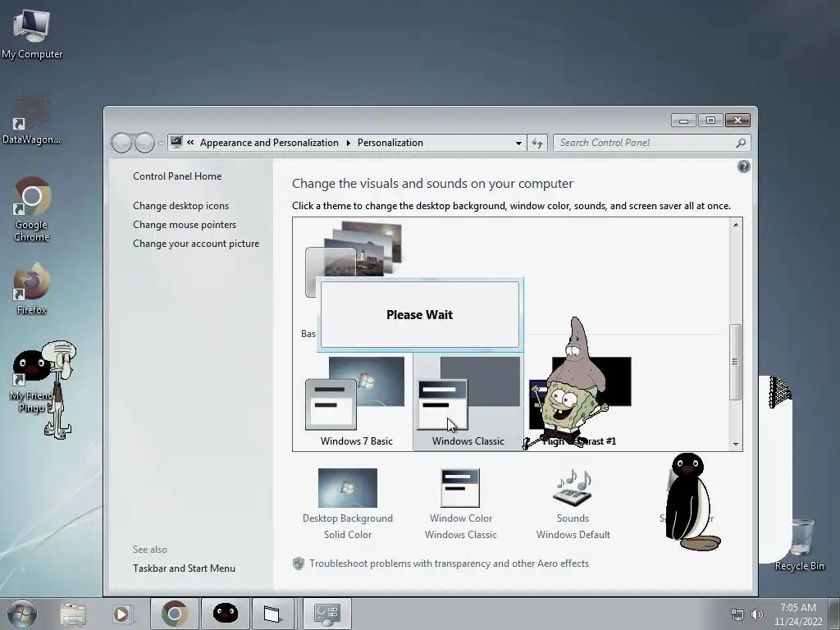Launch Google Chrome from the desktop
The image size is (840, 630).
tap(32, 209)
